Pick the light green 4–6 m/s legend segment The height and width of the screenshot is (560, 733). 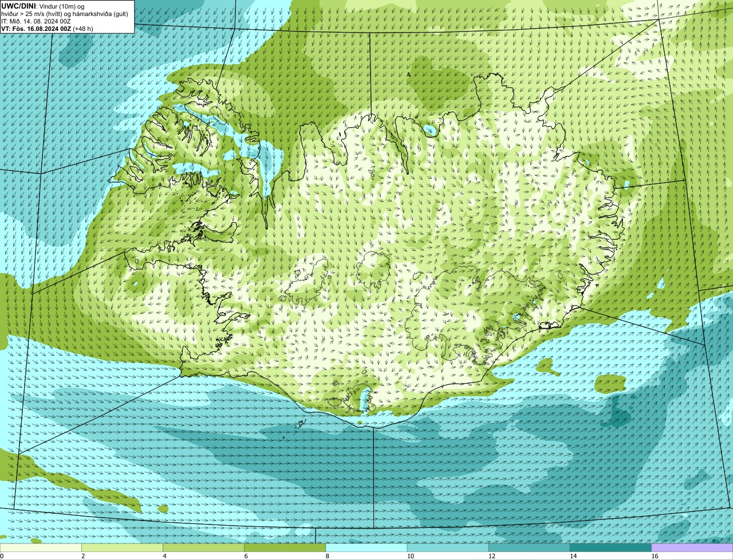click(203, 548)
